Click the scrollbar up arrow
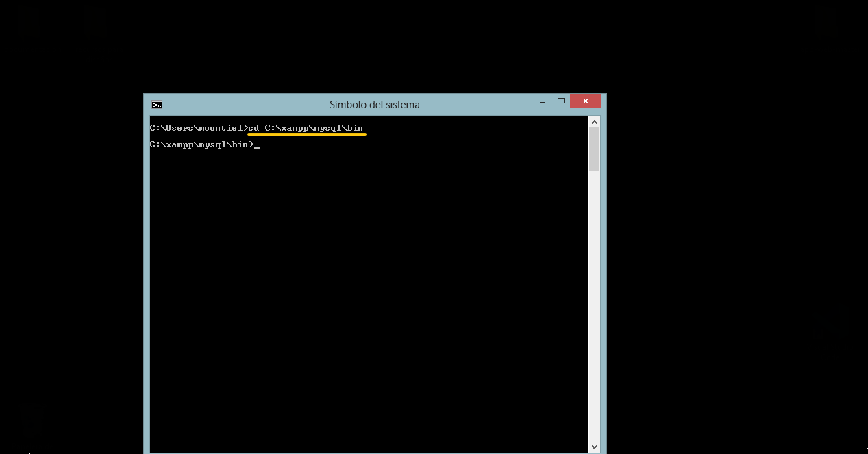Viewport: 868px width, 454px height. [594, 122]
